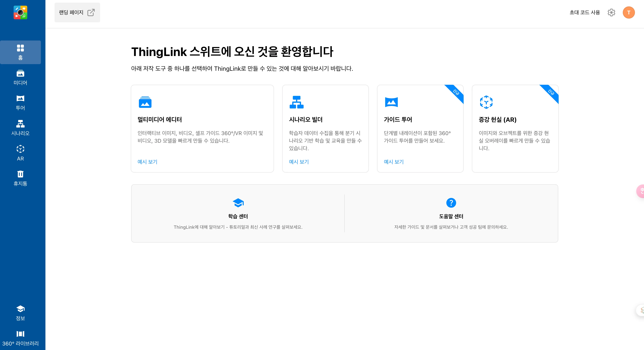
Task: Click the 증강 현실 description text
Action: [514, 140]
